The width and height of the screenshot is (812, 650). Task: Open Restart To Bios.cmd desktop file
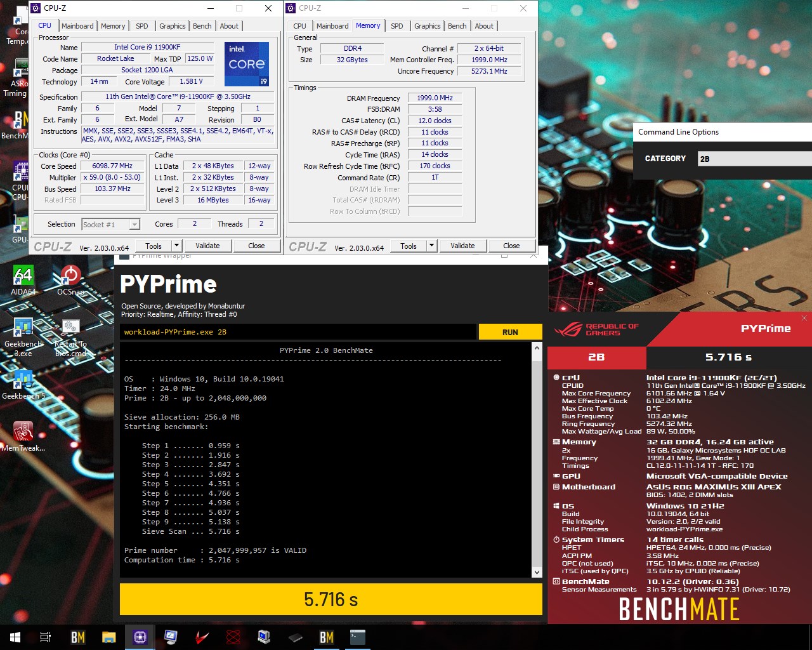(x=70, y=336)
